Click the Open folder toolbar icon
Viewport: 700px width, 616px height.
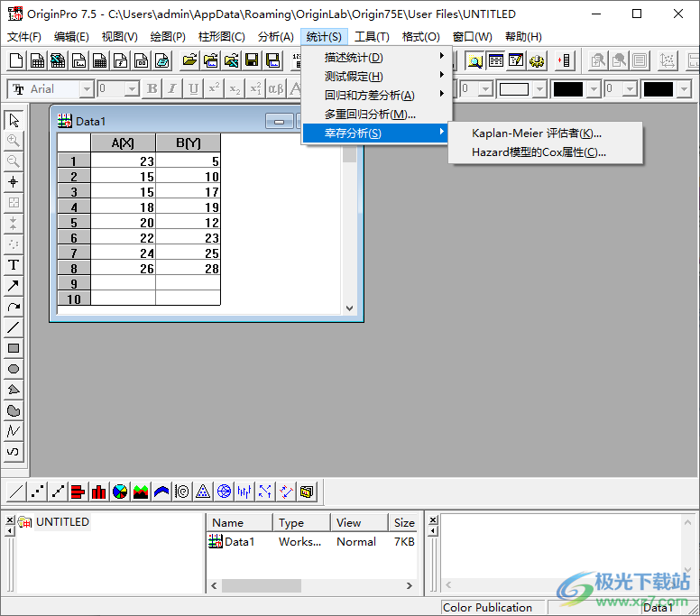(x=189, y=60)
